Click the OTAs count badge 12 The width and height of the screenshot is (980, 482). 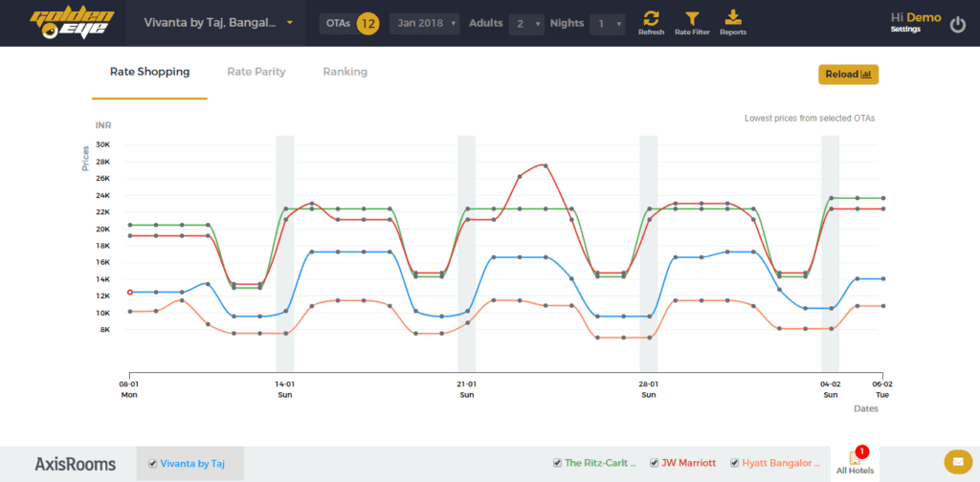click(367, 23)
